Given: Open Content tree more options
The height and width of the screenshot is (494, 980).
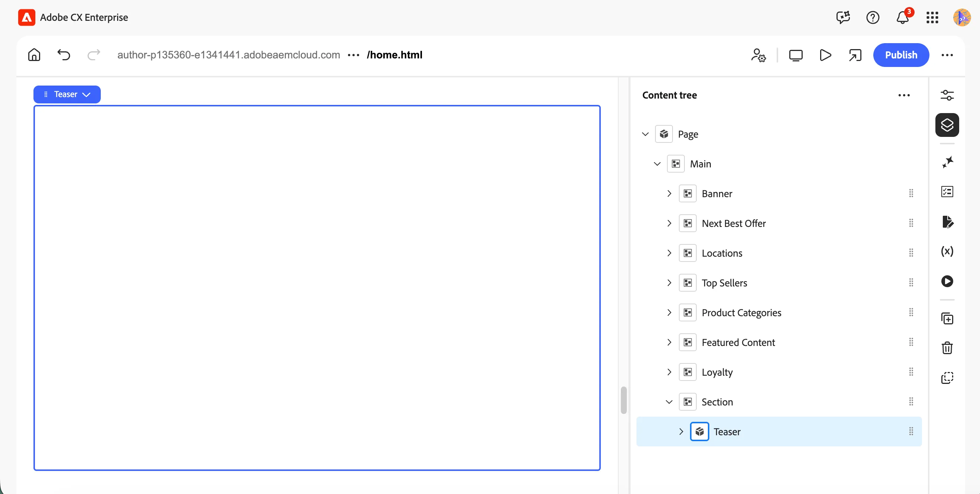Looking at the screenshot, I should 904,95.
